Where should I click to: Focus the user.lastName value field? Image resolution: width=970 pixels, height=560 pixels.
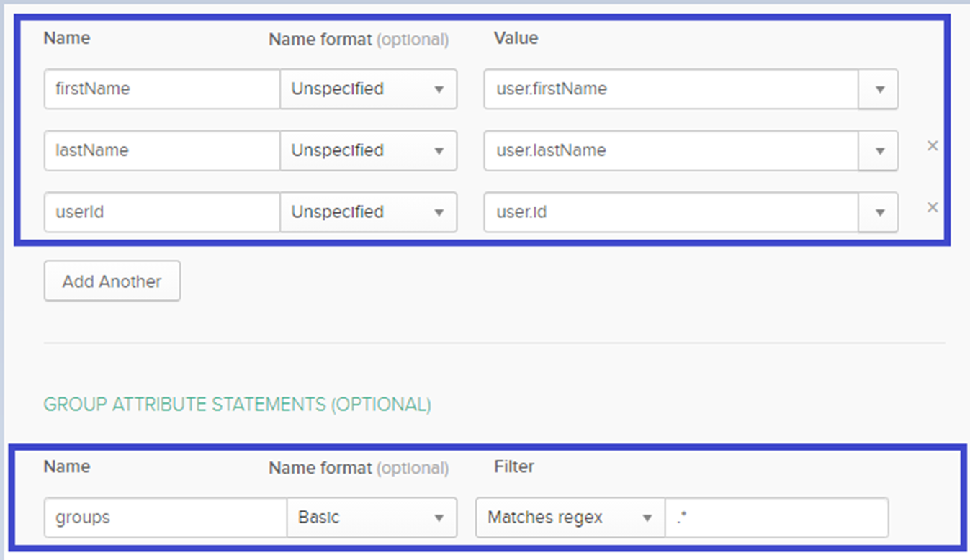671,150
